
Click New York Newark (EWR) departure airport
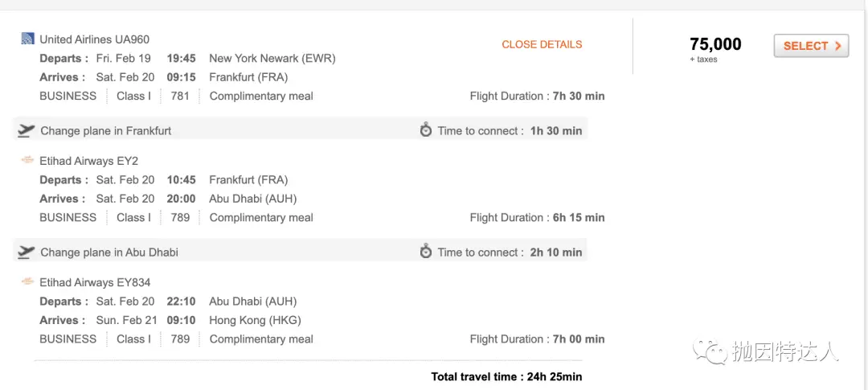click(272, 58)
